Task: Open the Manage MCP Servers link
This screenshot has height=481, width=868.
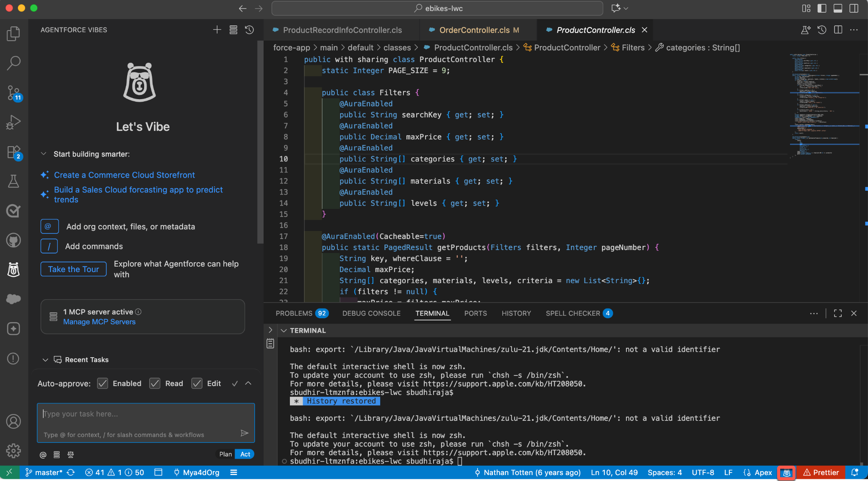Action: [x=99, y=322]
